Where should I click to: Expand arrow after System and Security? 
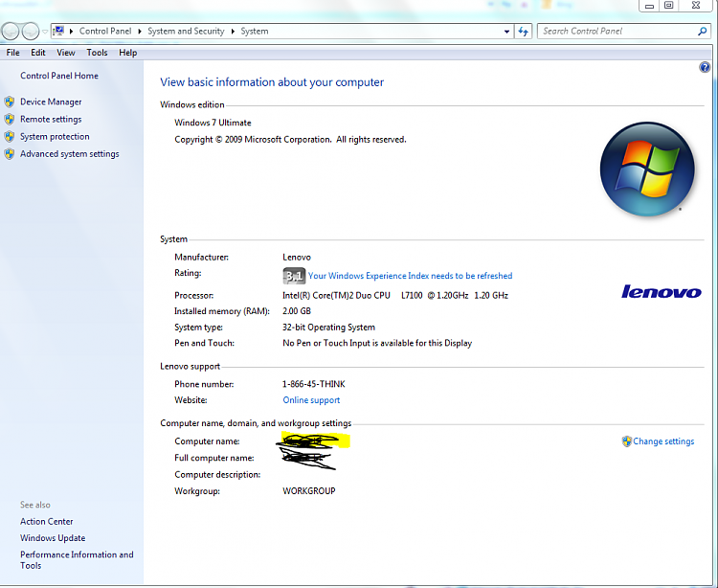(x=233, y=32)
